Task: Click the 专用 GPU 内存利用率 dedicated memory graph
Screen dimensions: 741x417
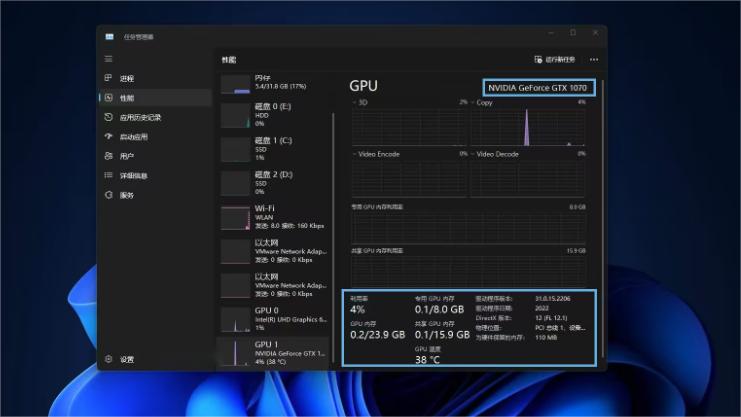Action: (468, 227)
